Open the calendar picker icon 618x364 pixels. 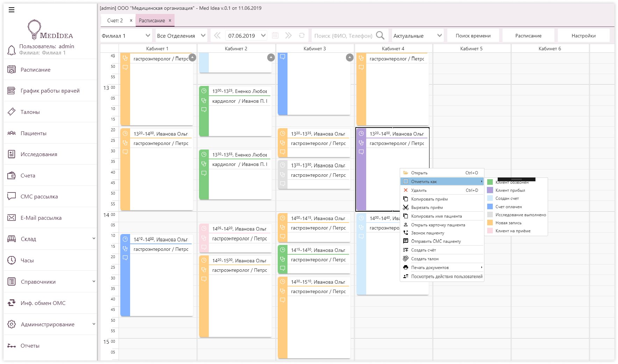point(275,35)
